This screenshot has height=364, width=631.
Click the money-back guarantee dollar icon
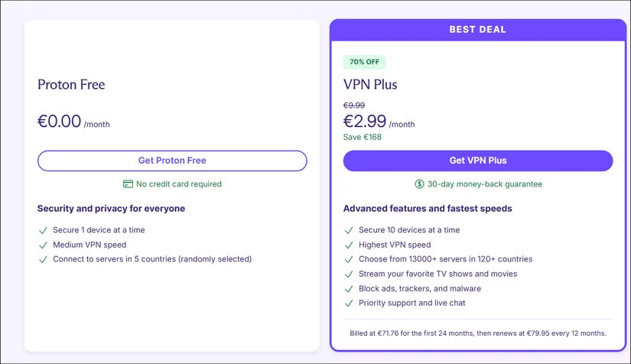tap(419, 184)
